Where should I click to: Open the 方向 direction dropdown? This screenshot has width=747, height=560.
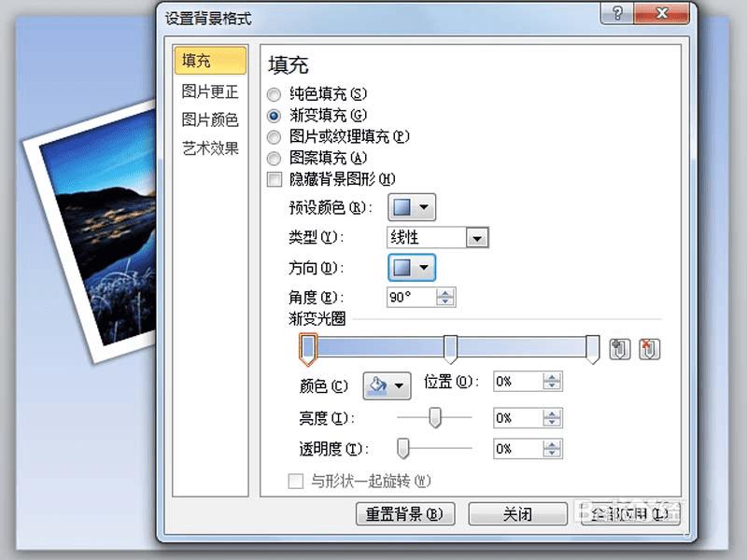(x=412, y=268)
